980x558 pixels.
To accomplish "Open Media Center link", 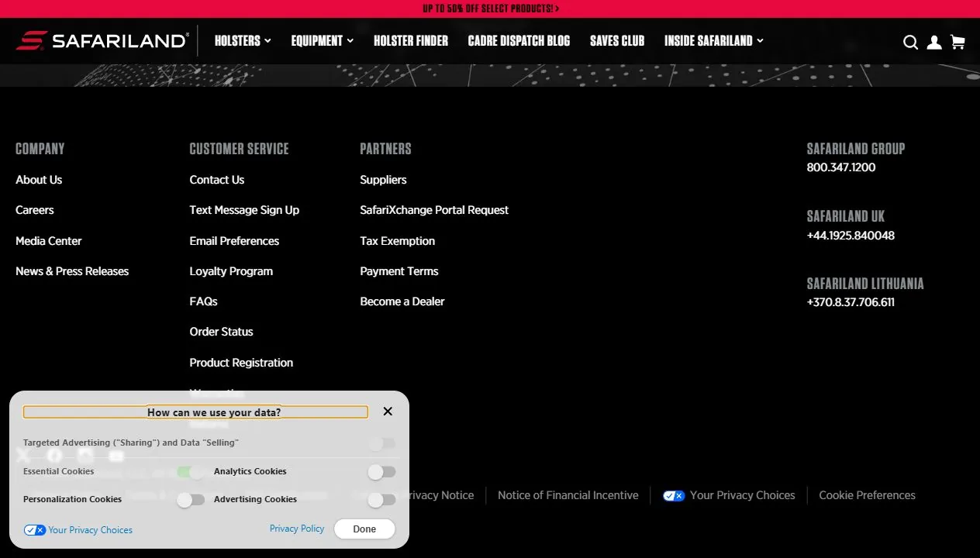I will (x=49, y=241).
